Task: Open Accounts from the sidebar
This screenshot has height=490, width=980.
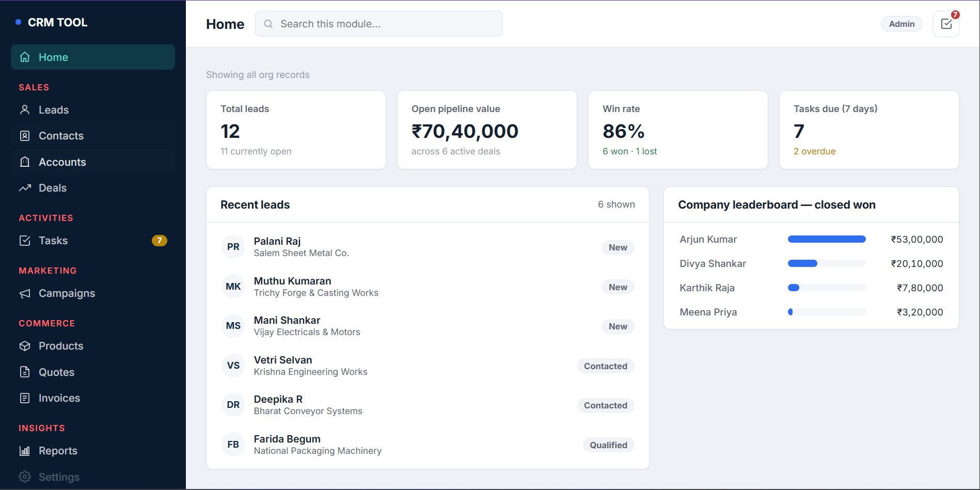Action: point(93,162)
